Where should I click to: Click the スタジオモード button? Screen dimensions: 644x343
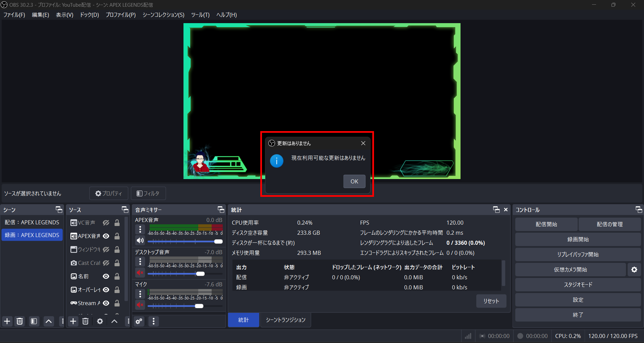[578, 285]
